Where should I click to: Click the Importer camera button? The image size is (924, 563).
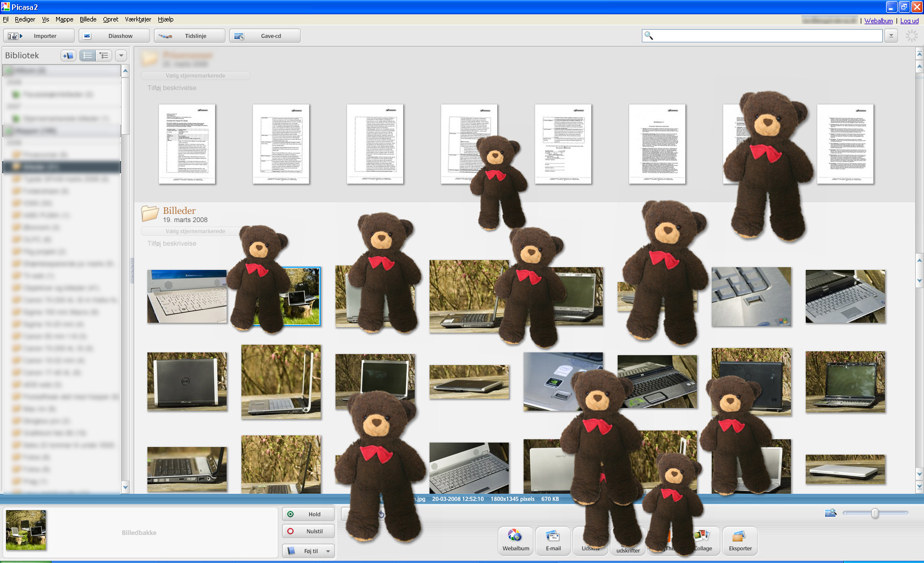38,36
